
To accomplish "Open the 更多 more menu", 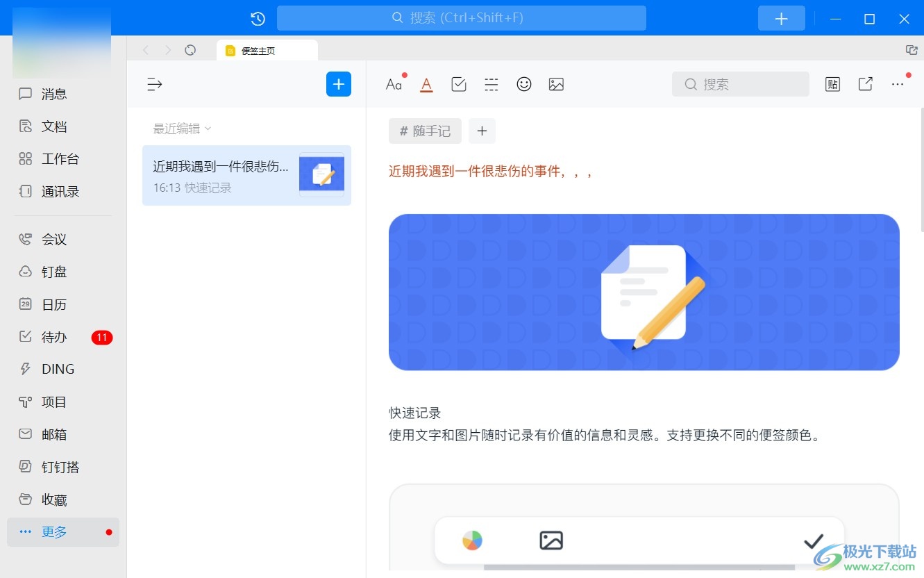I will tap(62, 532).
